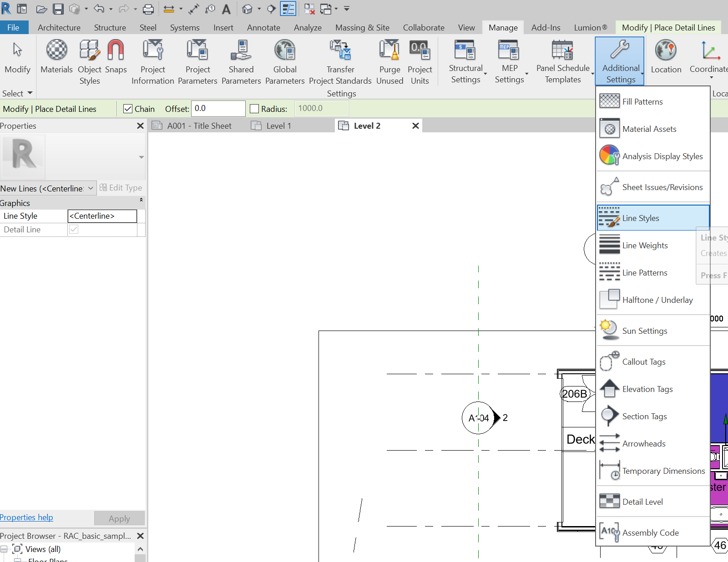Click the Offset input field
Image resolution: width=728 pixels, height=562 pixels.
218,108
